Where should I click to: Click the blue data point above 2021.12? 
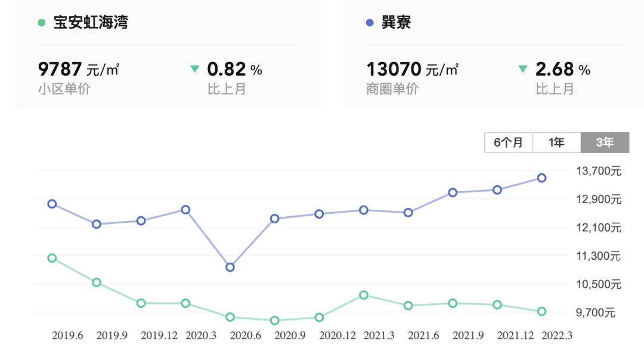coord(497,190)
